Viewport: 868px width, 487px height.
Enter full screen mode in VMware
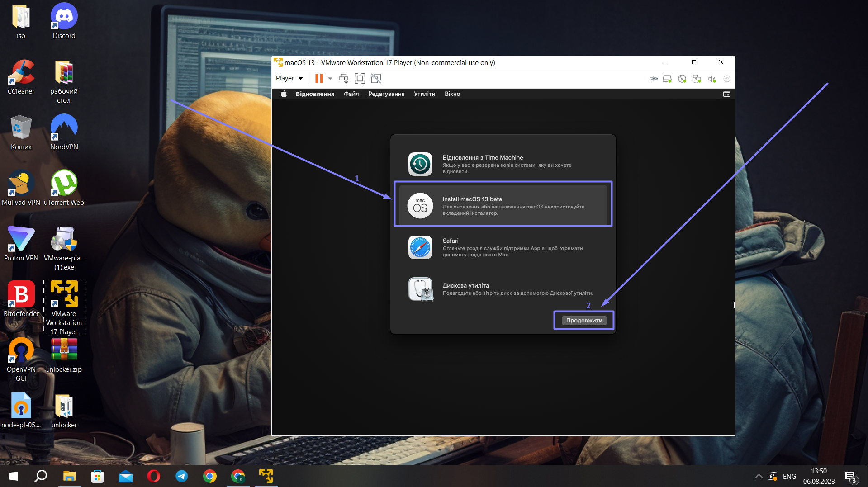(360, 78)
